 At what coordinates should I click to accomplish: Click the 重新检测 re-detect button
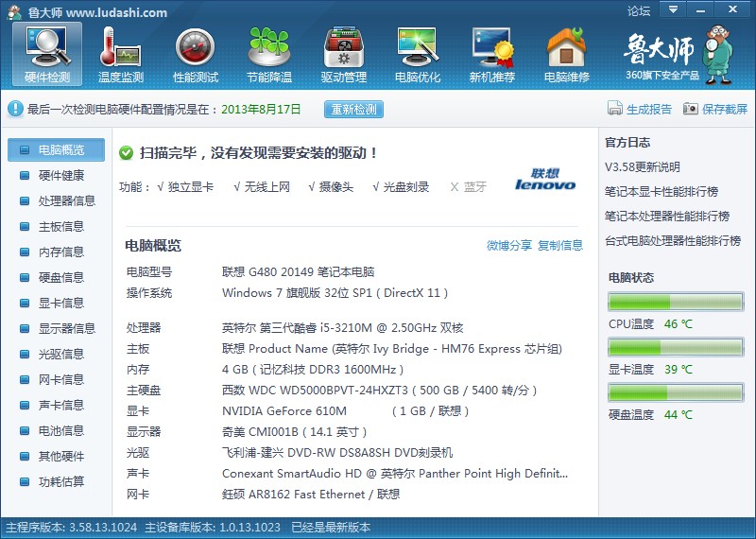(353, 109)
